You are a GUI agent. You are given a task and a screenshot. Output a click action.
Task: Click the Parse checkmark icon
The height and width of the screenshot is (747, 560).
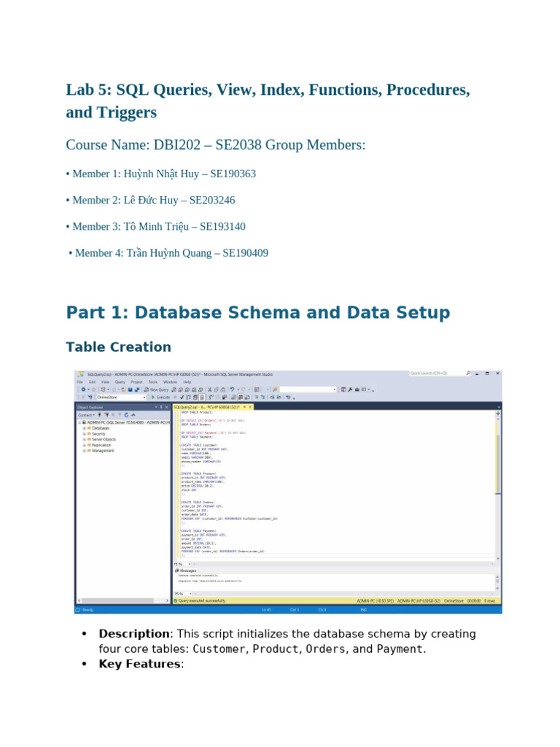pos(182,397)
